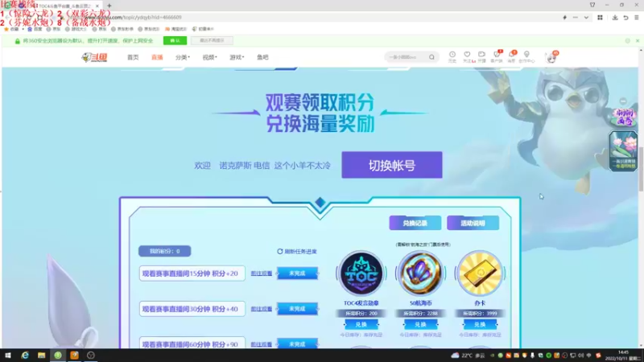Click the green confirm button in 360 default-browser bar

coord(175,41)
